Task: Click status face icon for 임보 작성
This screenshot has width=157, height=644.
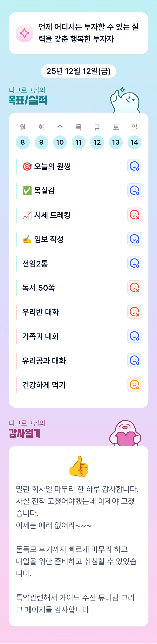Action: point(134,239)
